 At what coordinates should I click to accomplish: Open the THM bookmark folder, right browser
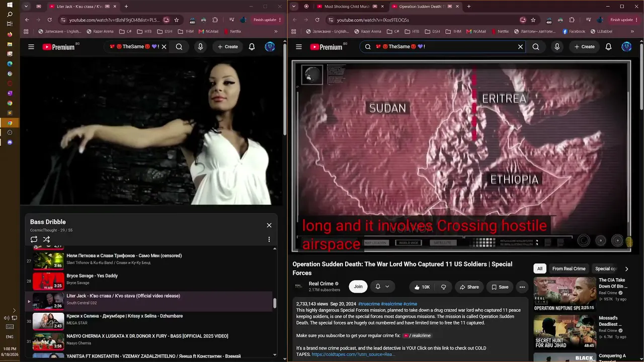452,31
